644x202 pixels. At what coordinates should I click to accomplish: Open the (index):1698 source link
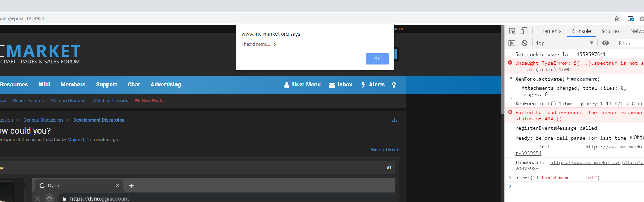[x=553, y=70]
